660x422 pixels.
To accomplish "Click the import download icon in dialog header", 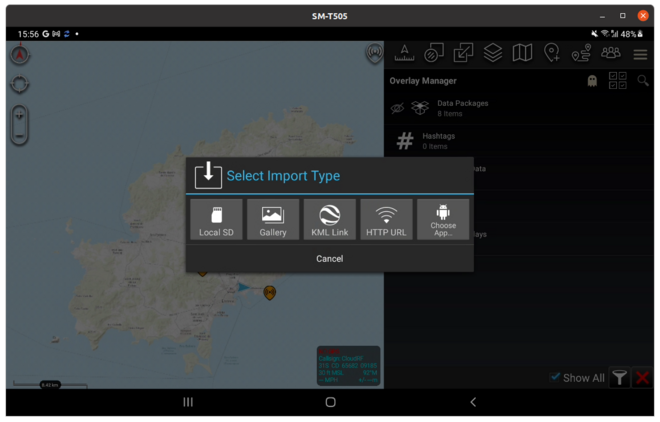I will [x=208, y=175].
